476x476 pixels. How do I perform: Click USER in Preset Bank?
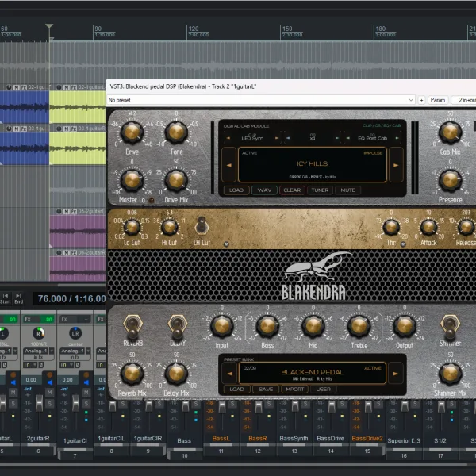[324, 389]
